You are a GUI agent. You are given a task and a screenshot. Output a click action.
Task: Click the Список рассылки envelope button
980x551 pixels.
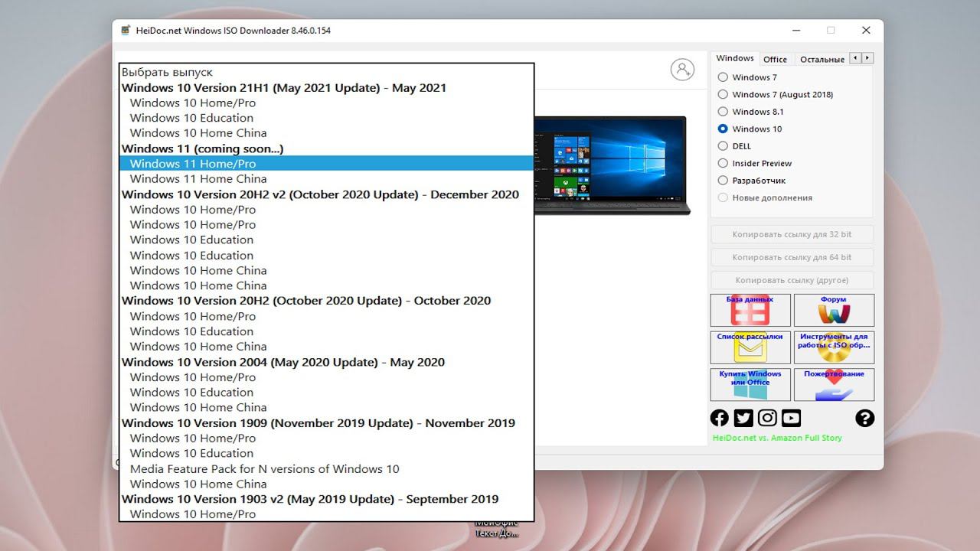click(x=750, y=347)
